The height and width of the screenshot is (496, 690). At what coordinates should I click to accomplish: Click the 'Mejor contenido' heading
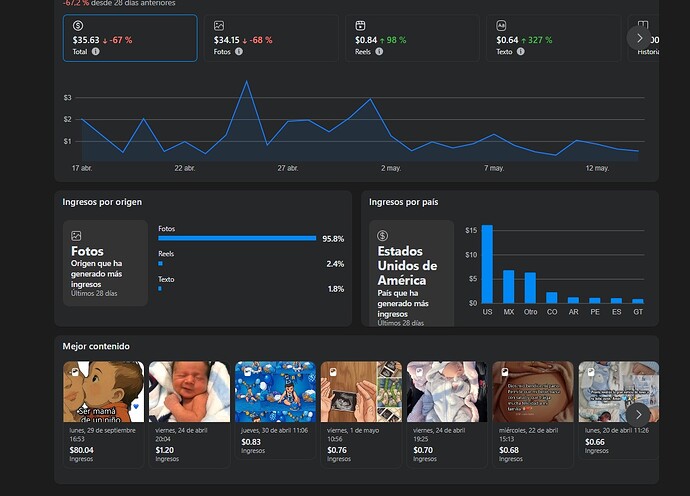tap(96, 346)
